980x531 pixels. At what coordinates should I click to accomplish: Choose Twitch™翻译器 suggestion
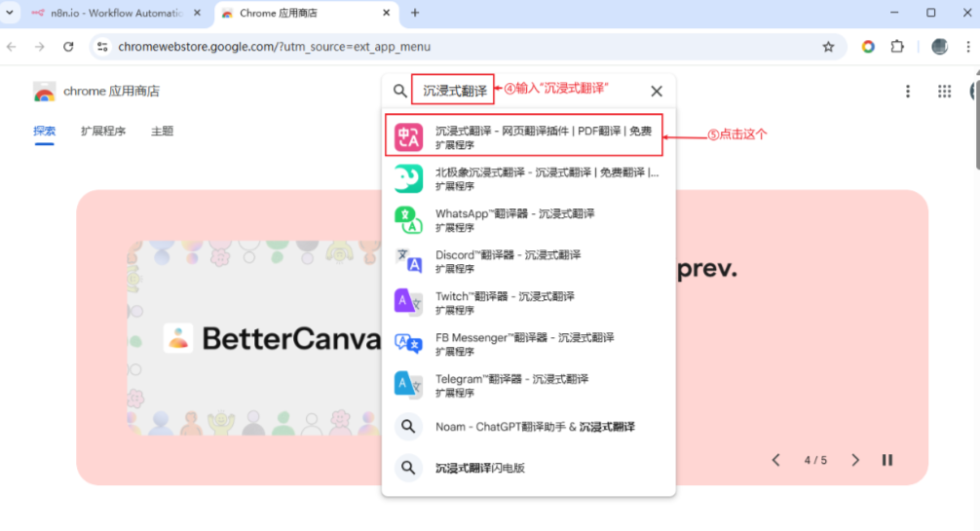529,302
